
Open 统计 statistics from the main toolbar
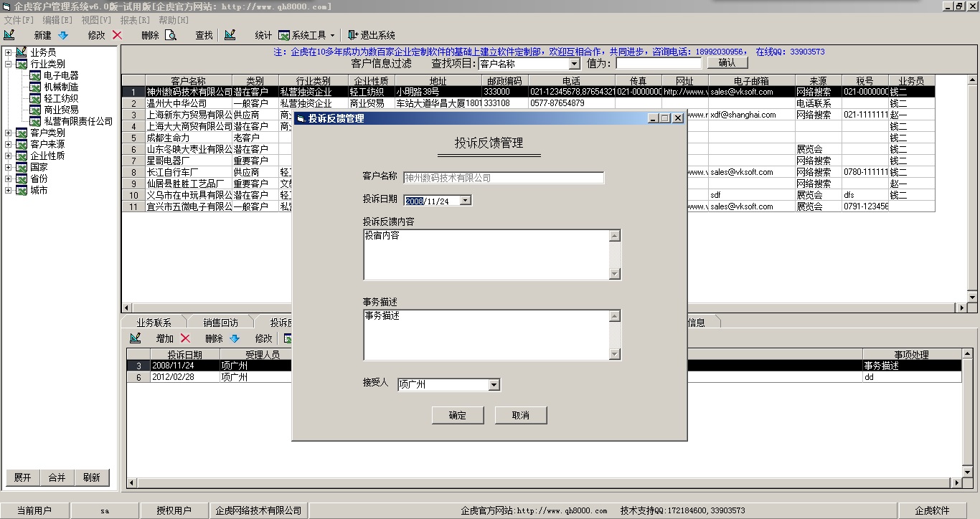coord(230,35)
